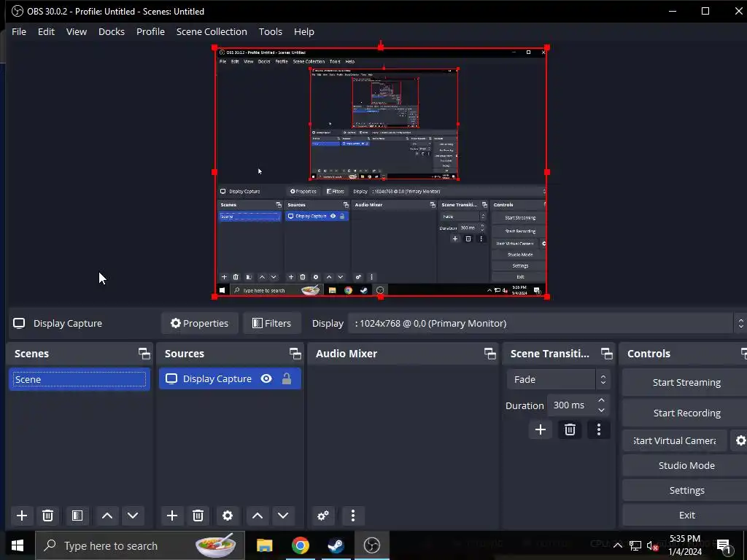
Task: Open Properties for Display Capture
Action: 200,323
